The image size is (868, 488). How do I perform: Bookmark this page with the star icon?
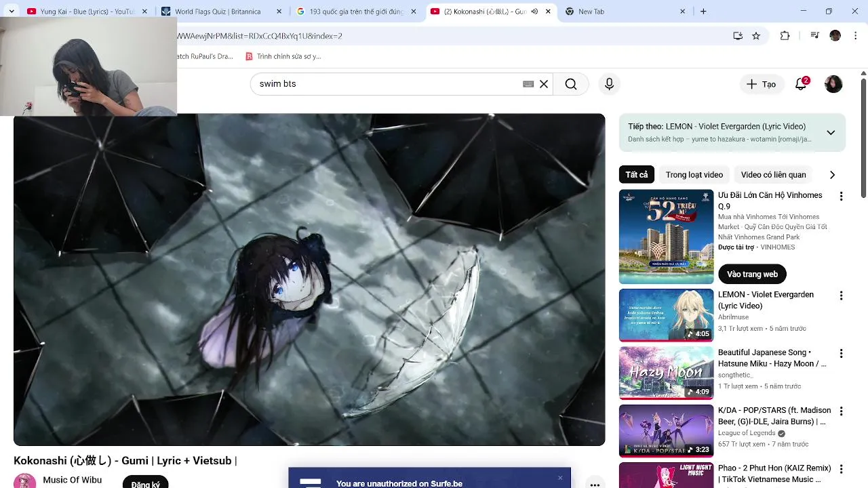(x=756, y=36)
